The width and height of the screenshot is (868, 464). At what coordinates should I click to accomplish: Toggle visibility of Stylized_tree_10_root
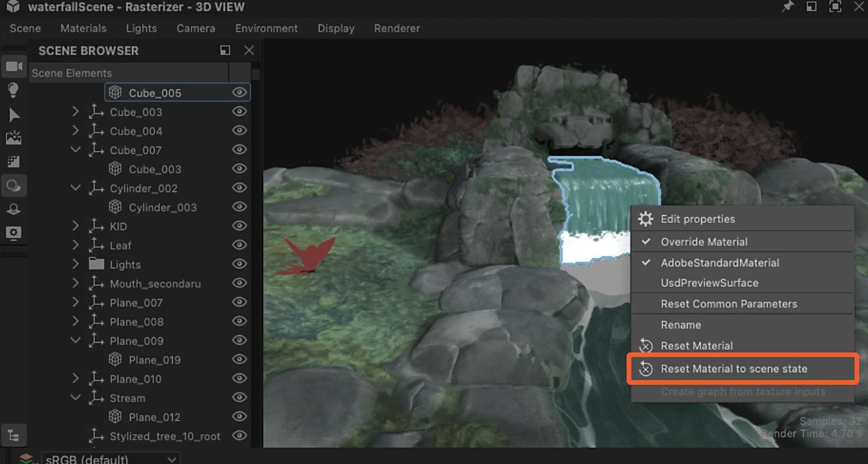coord(239,436)
